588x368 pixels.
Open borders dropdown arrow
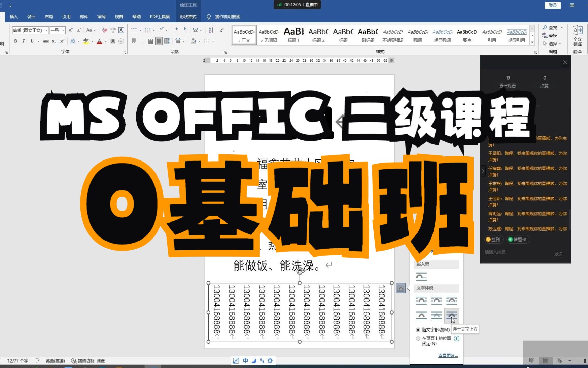(213, 41)
